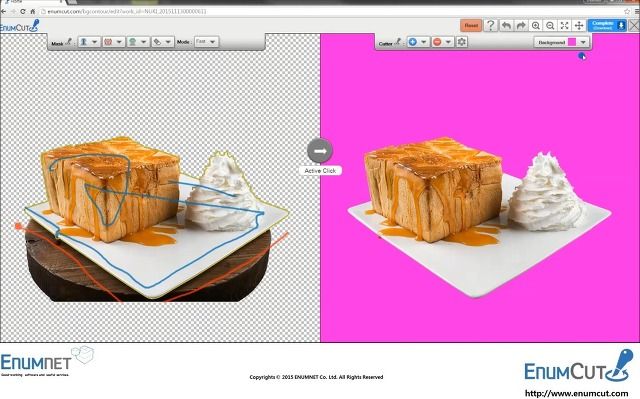Click the copyright 2015 ENUMNET text
640x399 pixels.
pyautogui.click(x=316, y=377)
